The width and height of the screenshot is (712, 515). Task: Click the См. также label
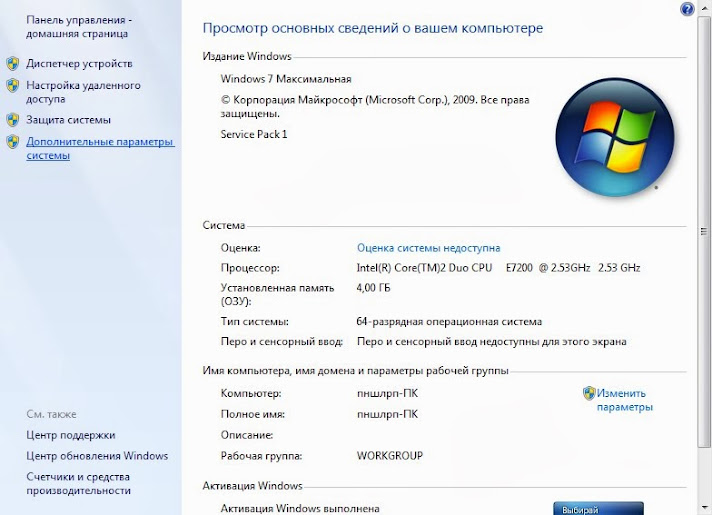51,414
